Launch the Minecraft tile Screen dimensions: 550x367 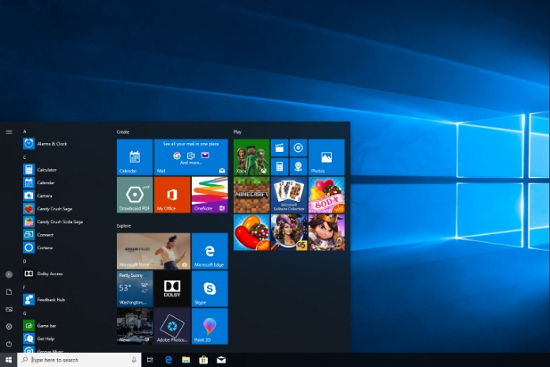pyautogui.click(x=251, y=195)
